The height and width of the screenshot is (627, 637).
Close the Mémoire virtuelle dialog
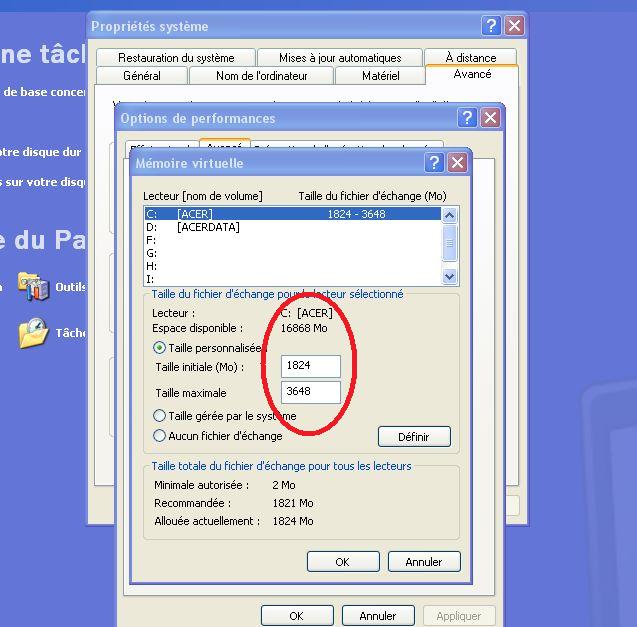coord(457,163)
